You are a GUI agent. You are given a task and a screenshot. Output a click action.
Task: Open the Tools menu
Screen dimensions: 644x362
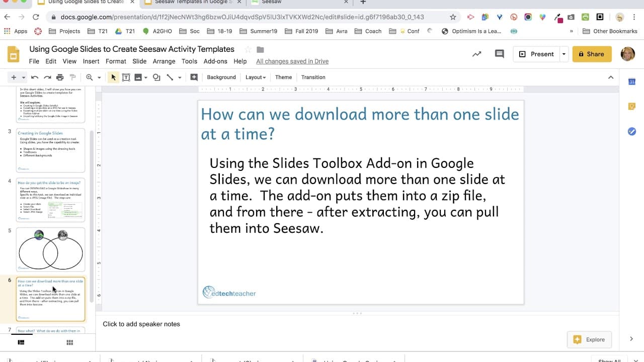tap(189, 61)
